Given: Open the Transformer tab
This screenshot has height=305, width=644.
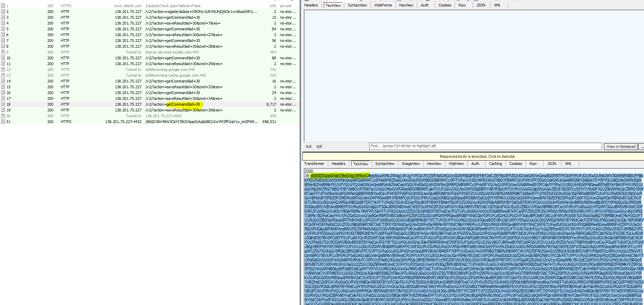Looking at the screenshot, I should tap(314, 164).
